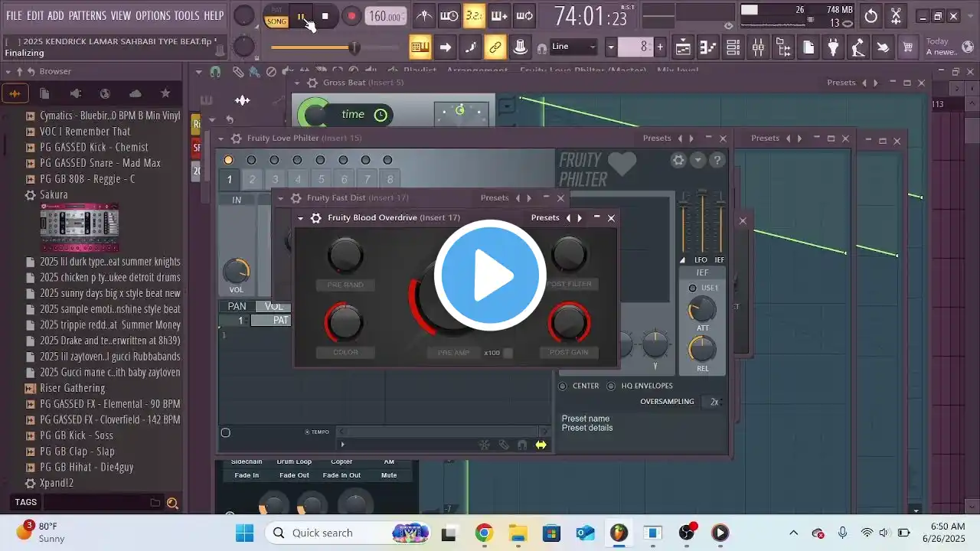
Task: Open the metronome toggle icon
Action: pos(423,16)
